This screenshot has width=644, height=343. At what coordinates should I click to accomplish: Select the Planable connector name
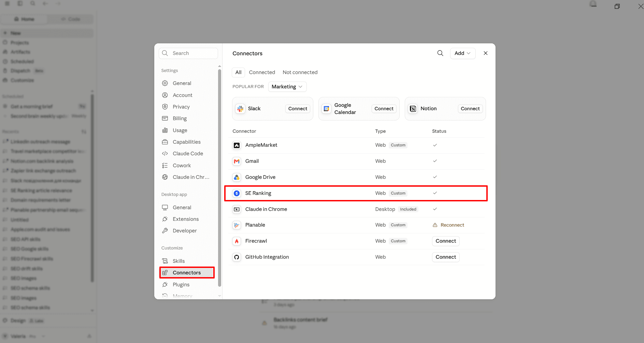[x=255, y=225]
